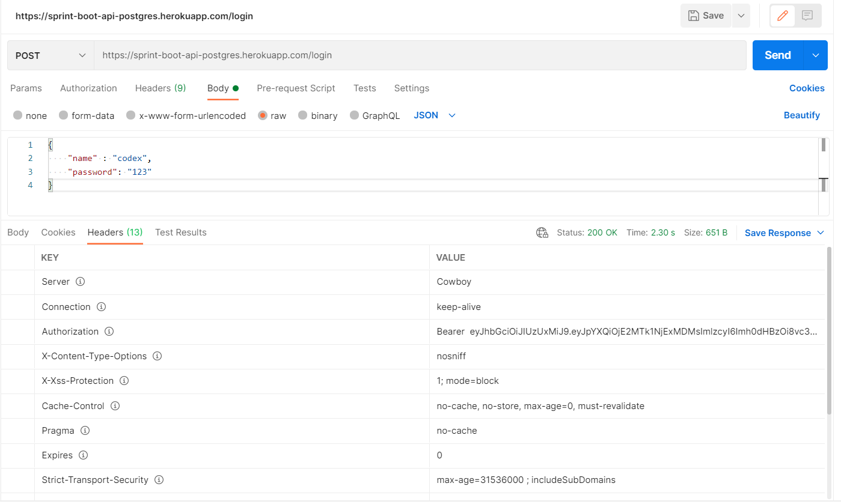The image size is (841, 504).
Task: Select the form-data body type
Action: 64,116
